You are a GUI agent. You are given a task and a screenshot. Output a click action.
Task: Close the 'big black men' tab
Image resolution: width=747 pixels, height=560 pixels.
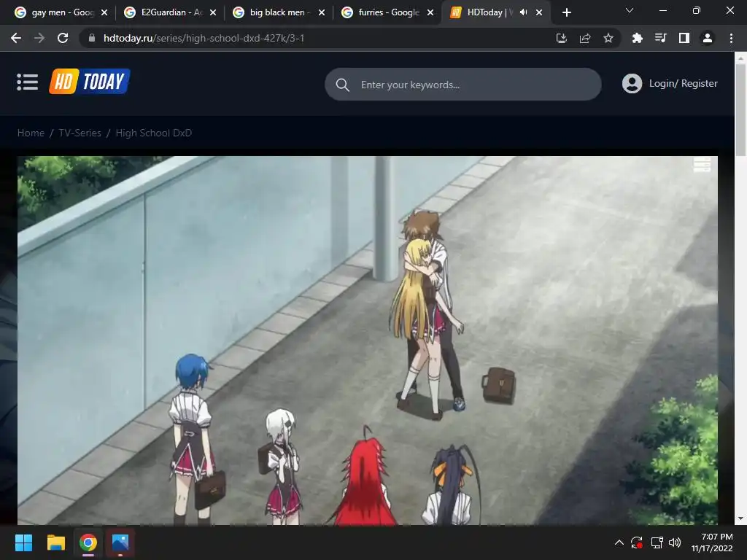[322, 12]
